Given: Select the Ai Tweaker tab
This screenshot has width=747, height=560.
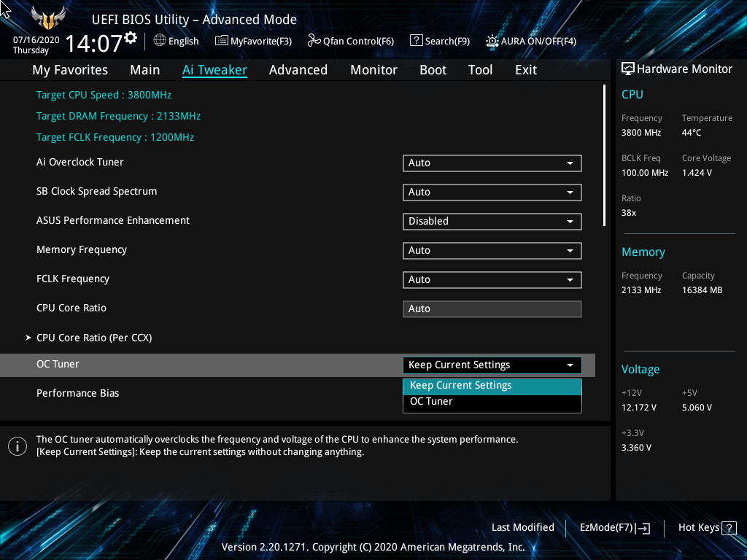Looking at the screenshot, I should (x=214, y=70).
